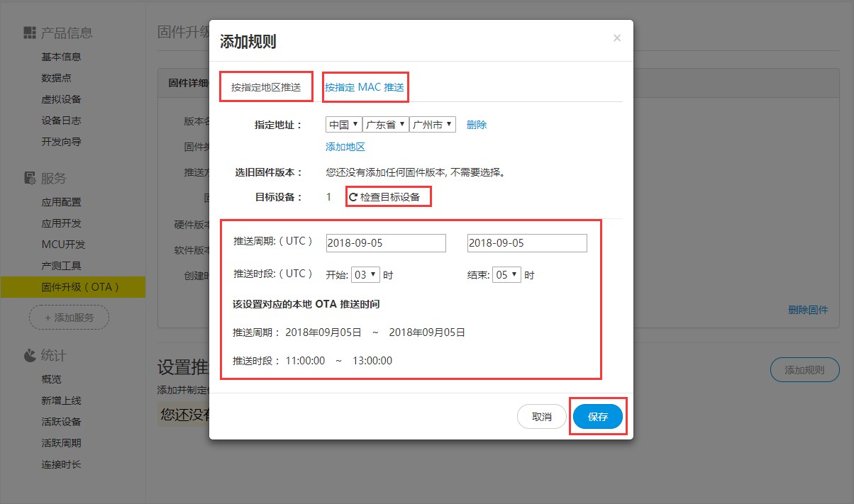Click the refresh icon beside 检查目标设备
854x504 pixels.
click(x=353, y=197)
